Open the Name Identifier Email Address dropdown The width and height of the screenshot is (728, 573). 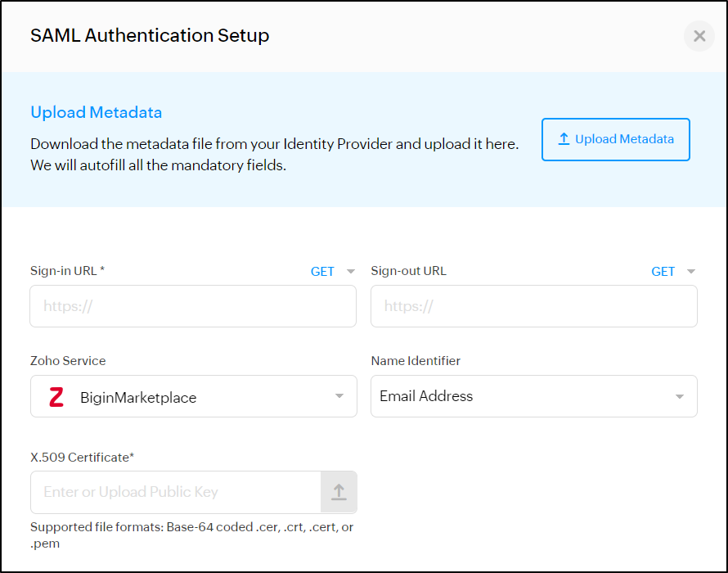point(533,396)
